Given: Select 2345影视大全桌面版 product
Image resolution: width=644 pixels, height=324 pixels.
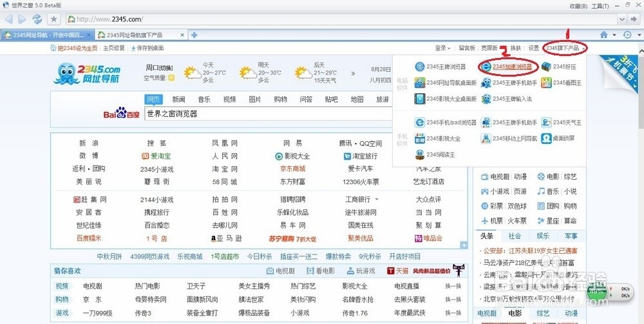Looking at the screenshot, I should (x=446, y=99).
